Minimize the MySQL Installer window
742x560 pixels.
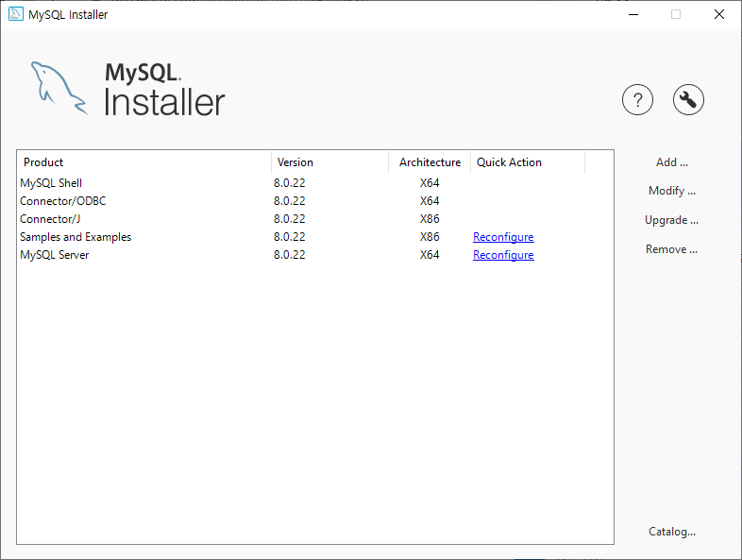pyautogui.click(x=633, y=14)
